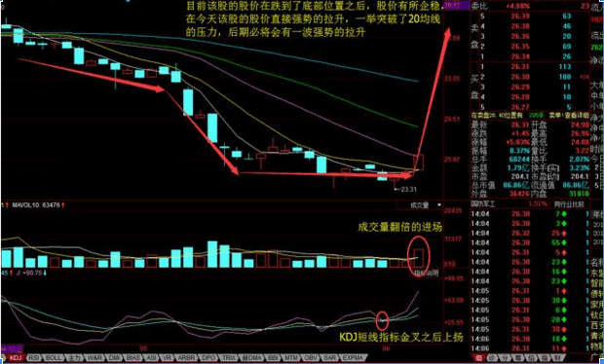The image size is (604, 364).
Task: Click the latest volume bar in circle
Action: coord(419,258)
